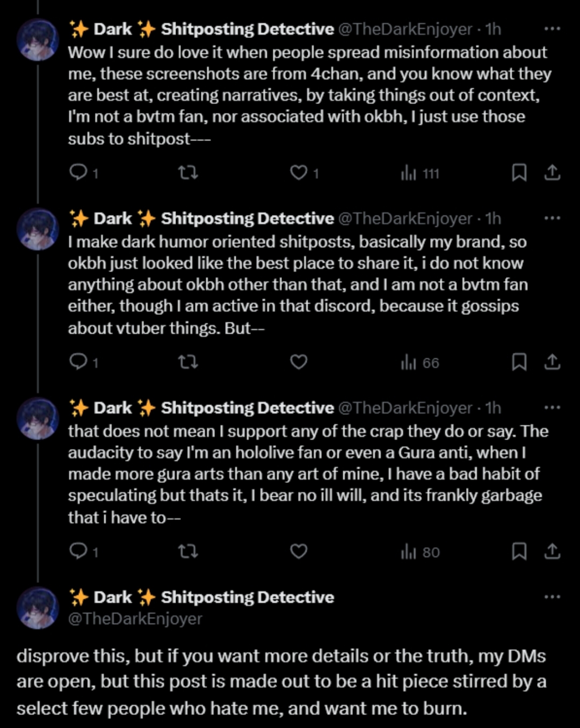Like the tweet about okbh shitposts

[x=299, y=362]
